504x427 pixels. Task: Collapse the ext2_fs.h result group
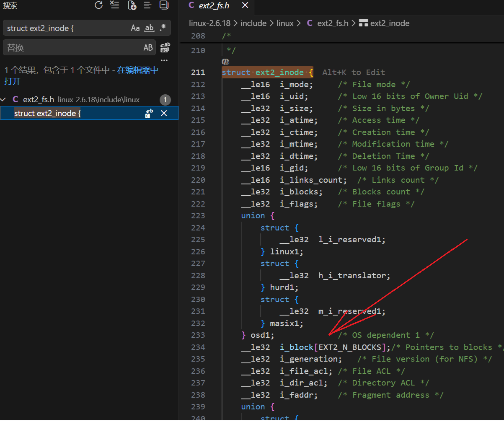[4, 100]
